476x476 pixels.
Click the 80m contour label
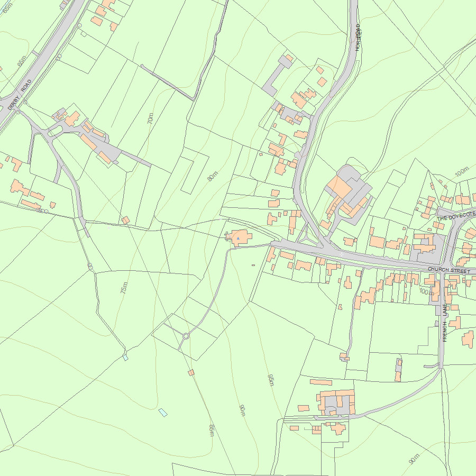click(213, 176)
